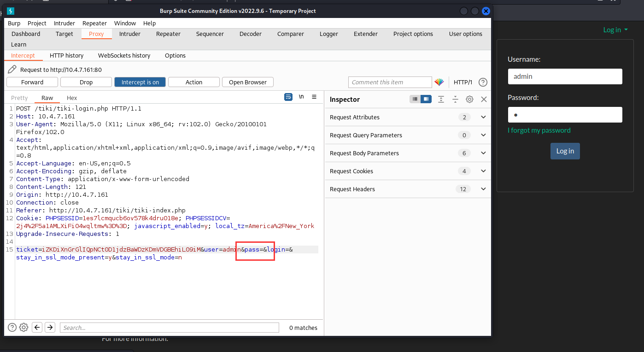Switch to the Comparer tab
This screenshot has height=352, width=644.
[x=291, y=34]
